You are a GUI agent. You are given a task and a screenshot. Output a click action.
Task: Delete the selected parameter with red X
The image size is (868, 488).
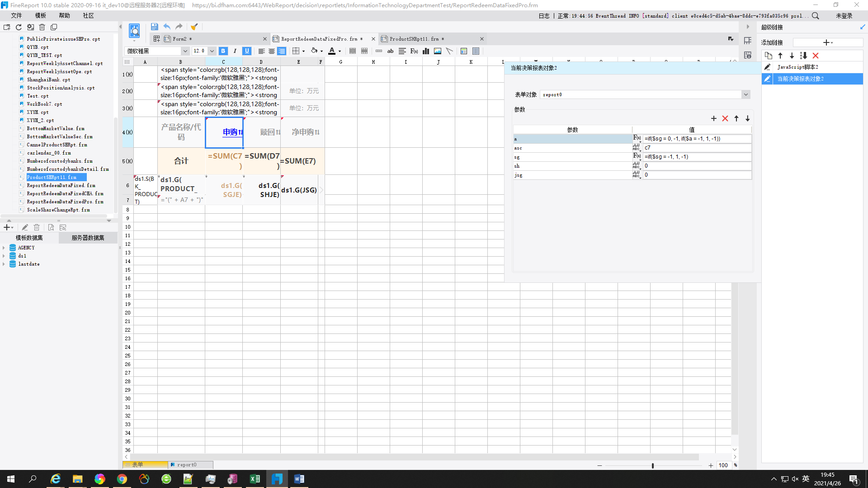tap(725, 118)
